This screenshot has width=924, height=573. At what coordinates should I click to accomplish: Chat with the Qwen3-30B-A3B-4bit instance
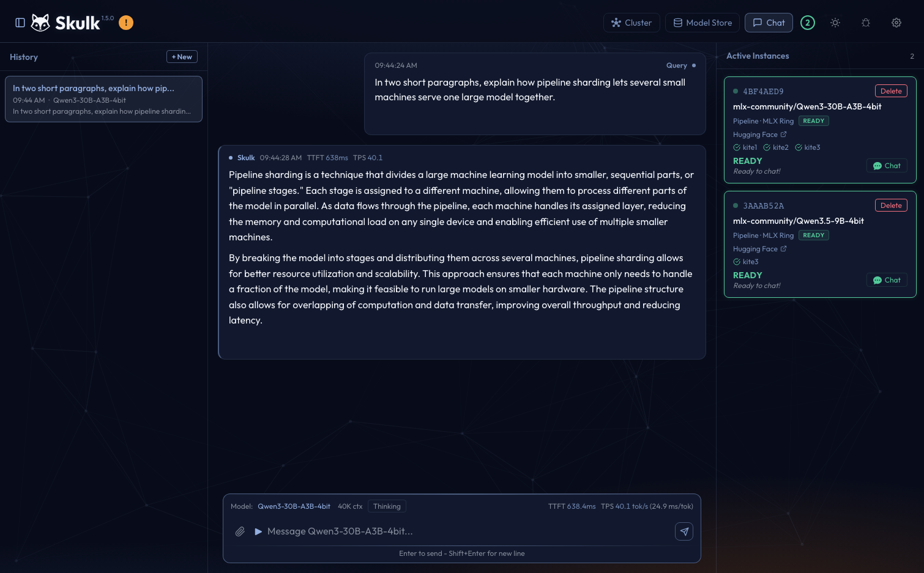[x=887, y=166]
